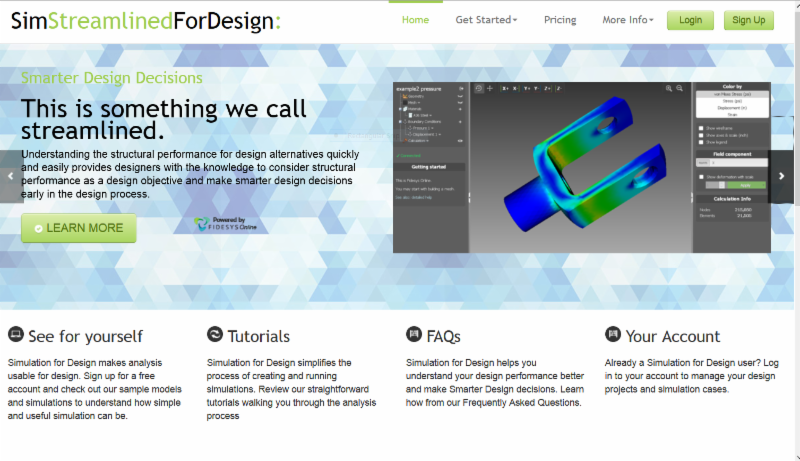Expand the More Info dropdown menu
This screenshot has height=461, width=800.
[x=627, y=20]
